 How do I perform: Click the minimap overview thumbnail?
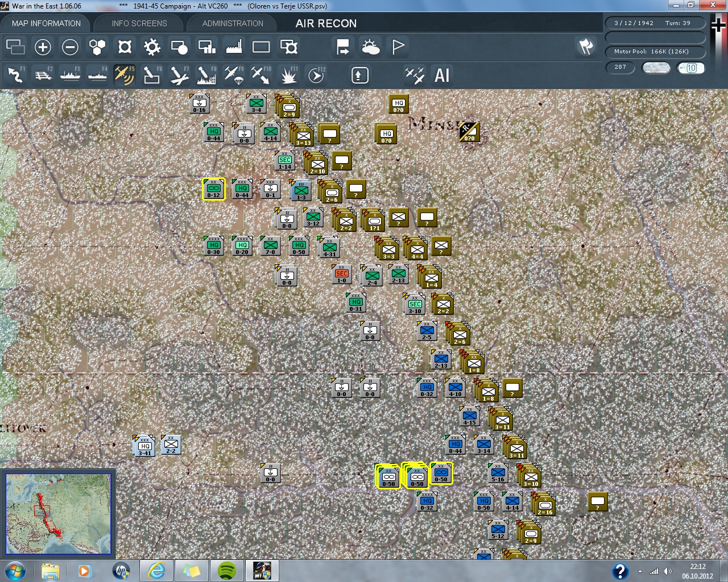(58, 514)
